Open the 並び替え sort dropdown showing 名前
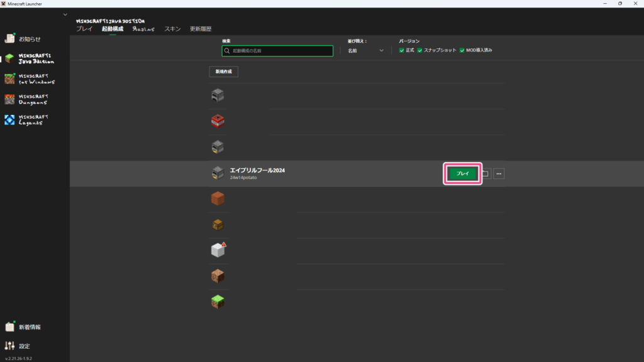This screenshot has height=362, width=644. point(365,50)
